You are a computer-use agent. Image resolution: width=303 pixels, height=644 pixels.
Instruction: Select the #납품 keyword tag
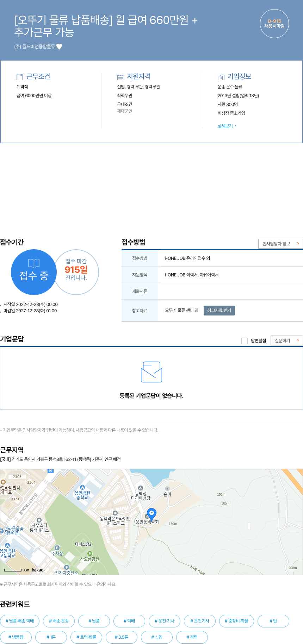pos(94,621)
